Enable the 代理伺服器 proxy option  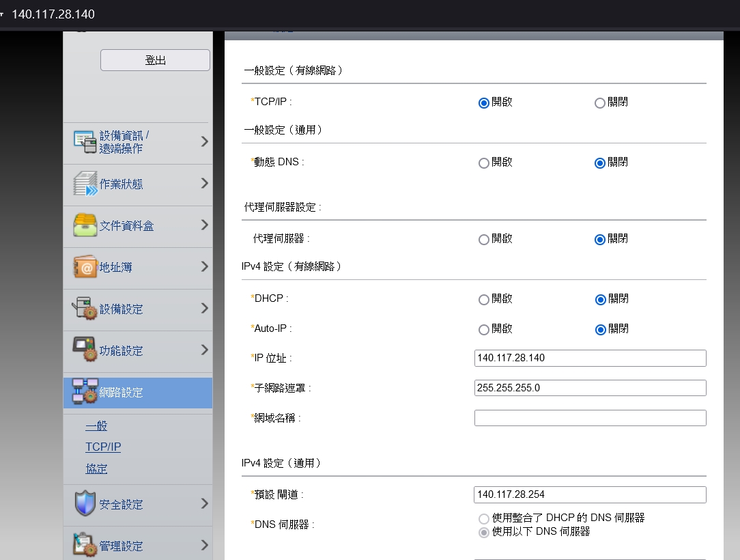[x=483, y=240]
